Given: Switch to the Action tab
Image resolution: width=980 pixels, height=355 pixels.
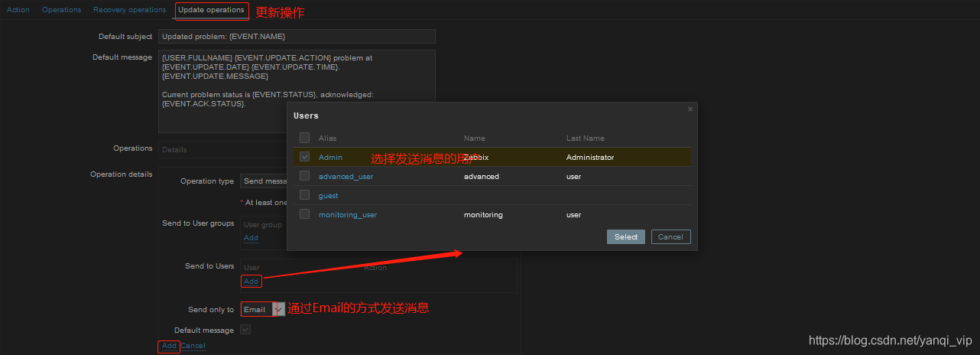Looking at the screenshot, I should click(18, 10).
